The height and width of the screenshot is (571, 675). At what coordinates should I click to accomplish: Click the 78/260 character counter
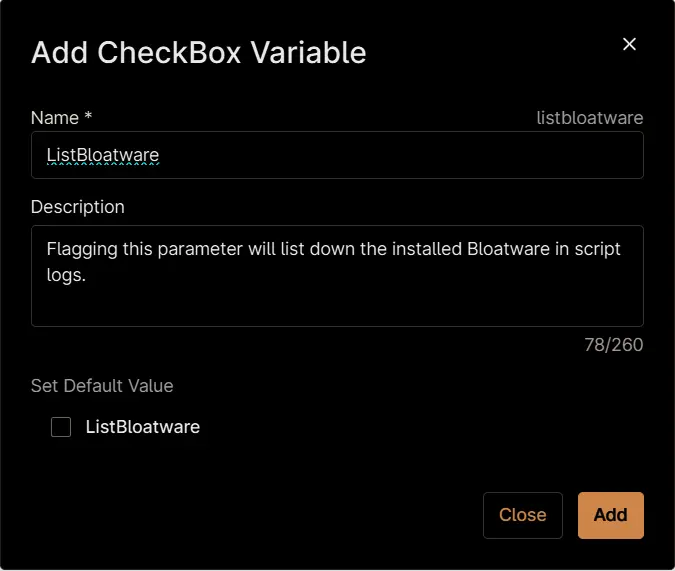pos(613,344)
